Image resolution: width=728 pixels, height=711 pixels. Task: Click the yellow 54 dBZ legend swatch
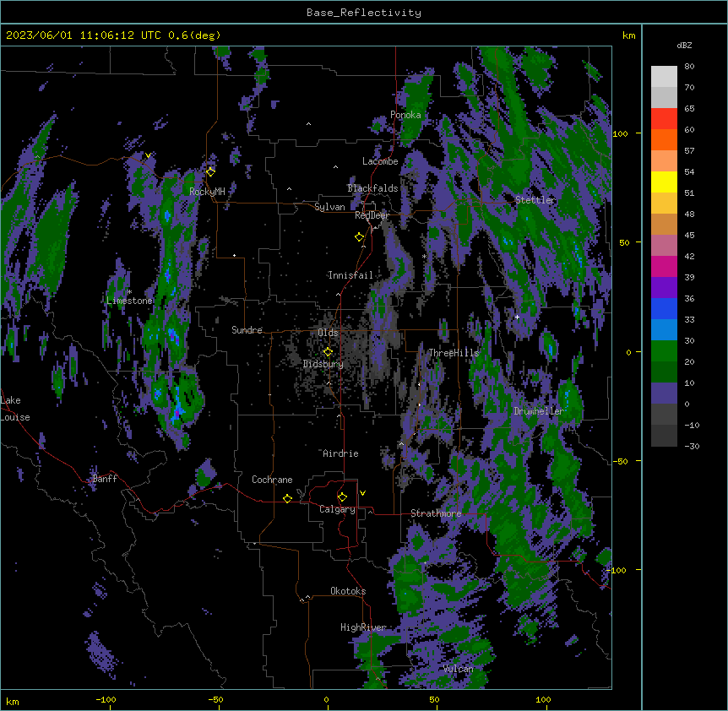pyautogui.click(x=664, y=182)
